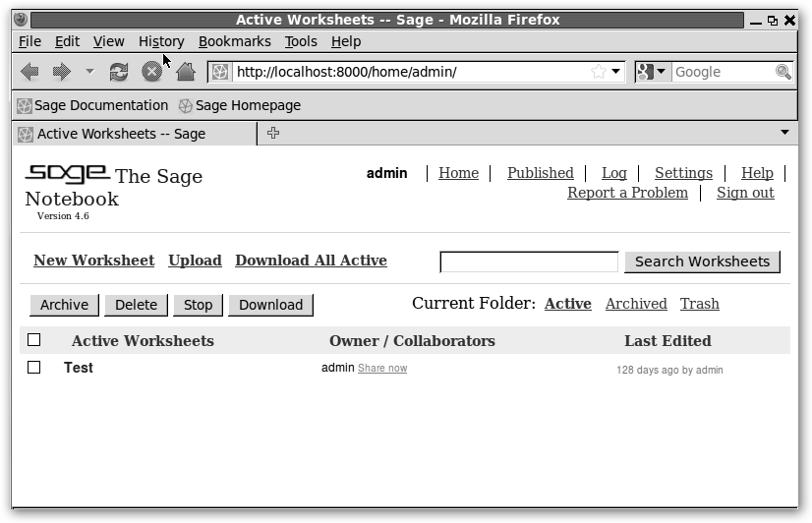Click the browser Forward arrow icon

pyautogui.click(x=61, y=72)
